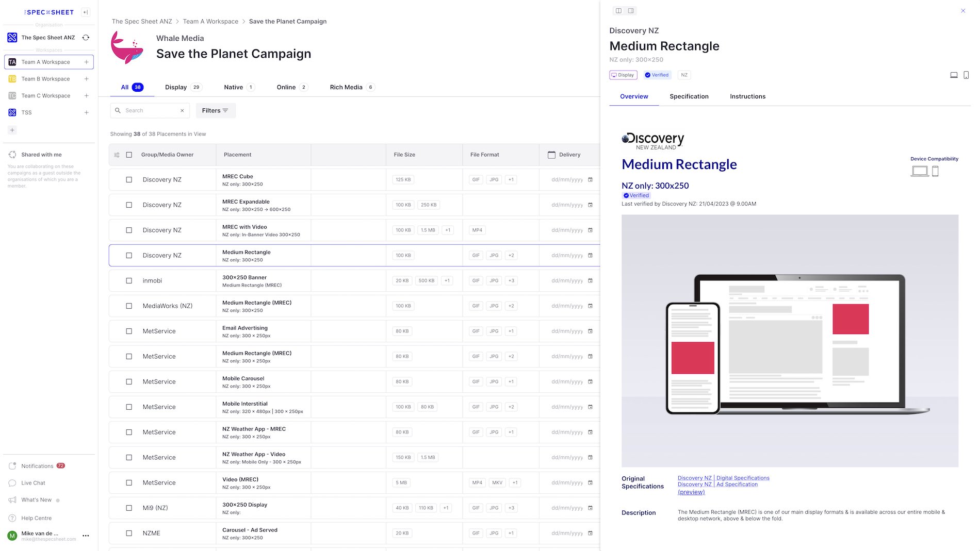Open Notifications with 72 badge

(x=37, y=466)
